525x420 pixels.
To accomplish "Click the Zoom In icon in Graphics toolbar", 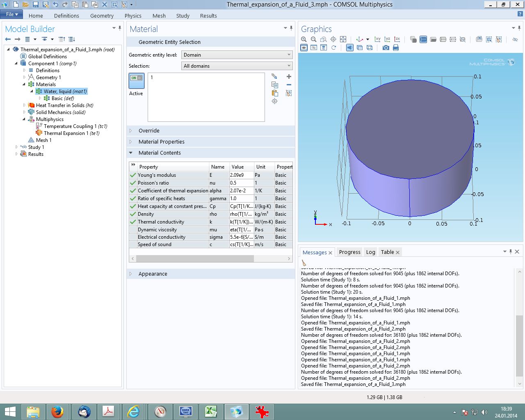I will click(304, 39).
